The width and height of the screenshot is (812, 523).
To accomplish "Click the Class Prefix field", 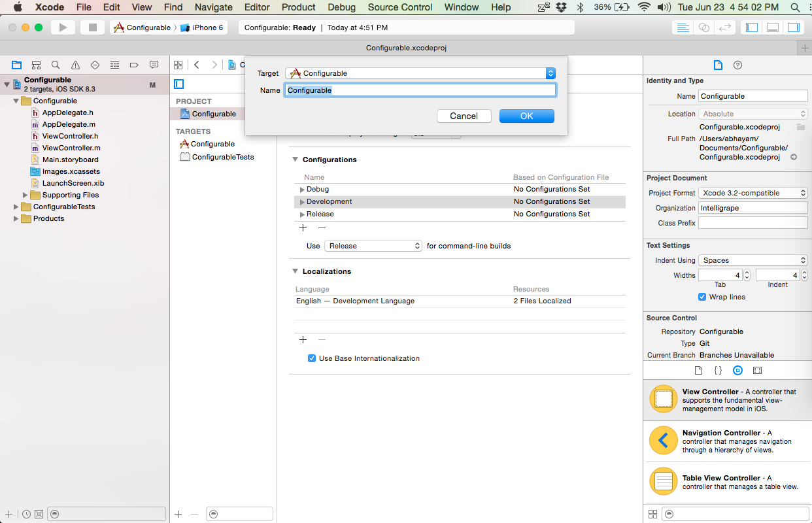I will click(753, 223).
